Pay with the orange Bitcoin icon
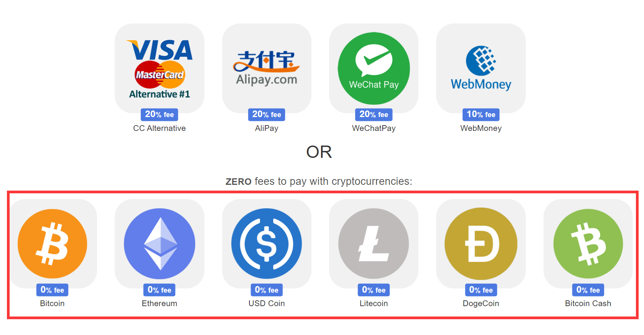 click(52, 244)
